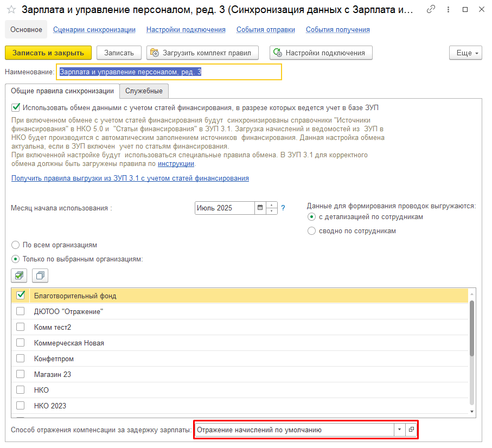The height and width of the screenshot is (448, 492).
Task: Check the 'НКО' row checkbox
Action: pyautogui.click(x=21, y=389)
